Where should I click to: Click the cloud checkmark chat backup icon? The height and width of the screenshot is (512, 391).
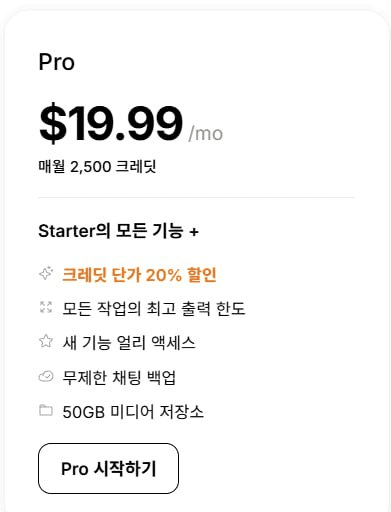pyautogui.click(x=46, y=377)
